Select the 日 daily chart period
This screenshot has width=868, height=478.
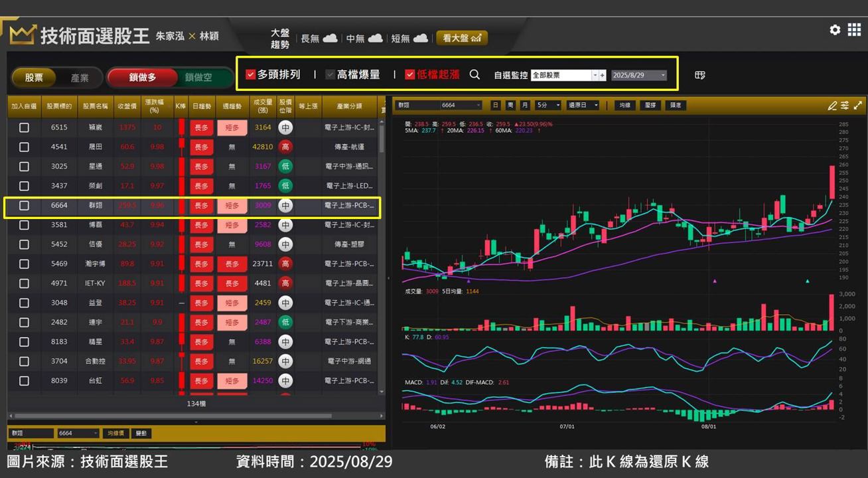(496, 105)
